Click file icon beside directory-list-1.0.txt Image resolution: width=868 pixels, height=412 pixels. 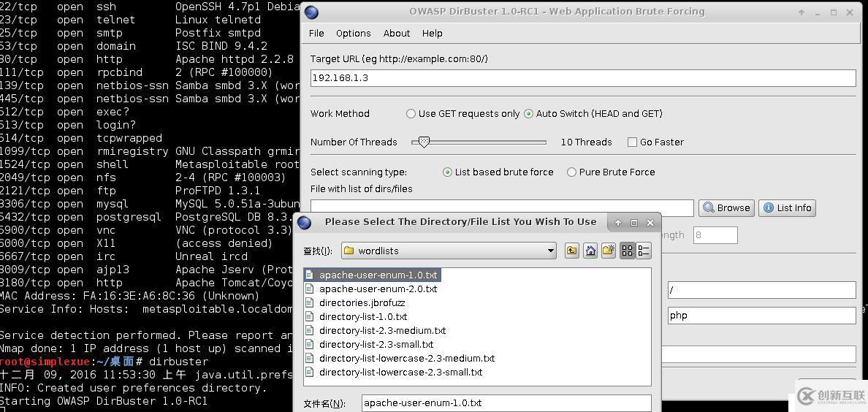click(x=310, y=317)
